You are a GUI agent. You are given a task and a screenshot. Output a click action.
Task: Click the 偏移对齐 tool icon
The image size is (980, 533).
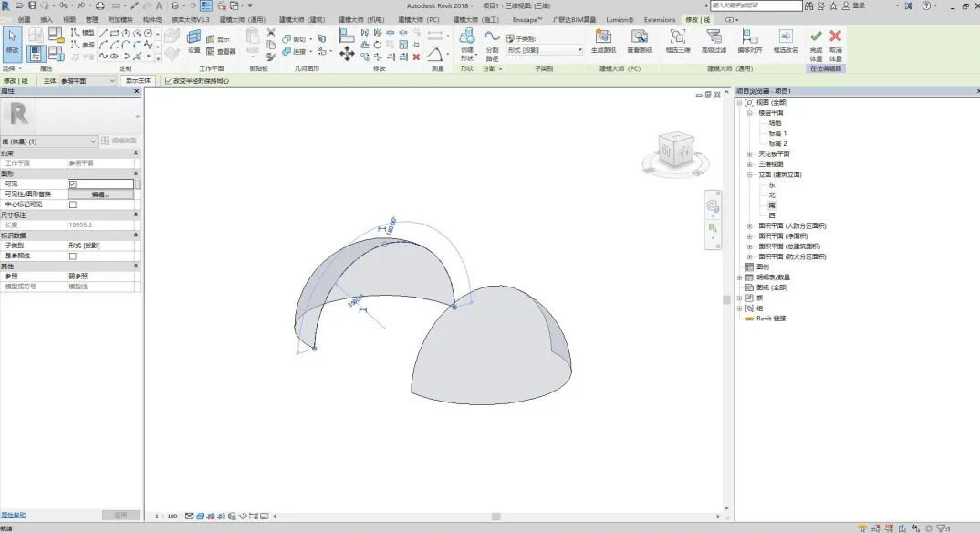[749, 37]
